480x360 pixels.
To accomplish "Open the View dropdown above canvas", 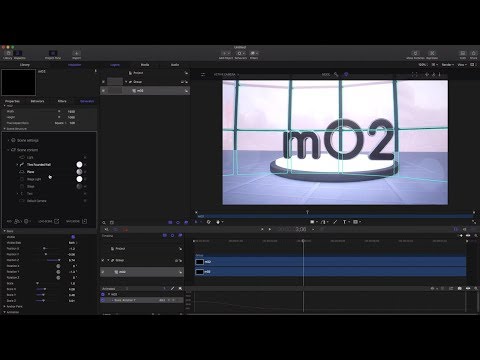I will [462, 65].
